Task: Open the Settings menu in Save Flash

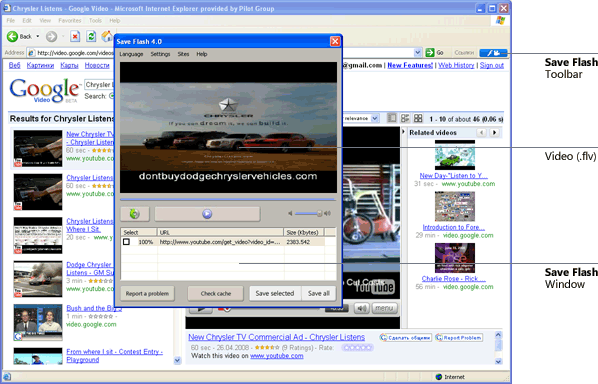Action: 160,54
